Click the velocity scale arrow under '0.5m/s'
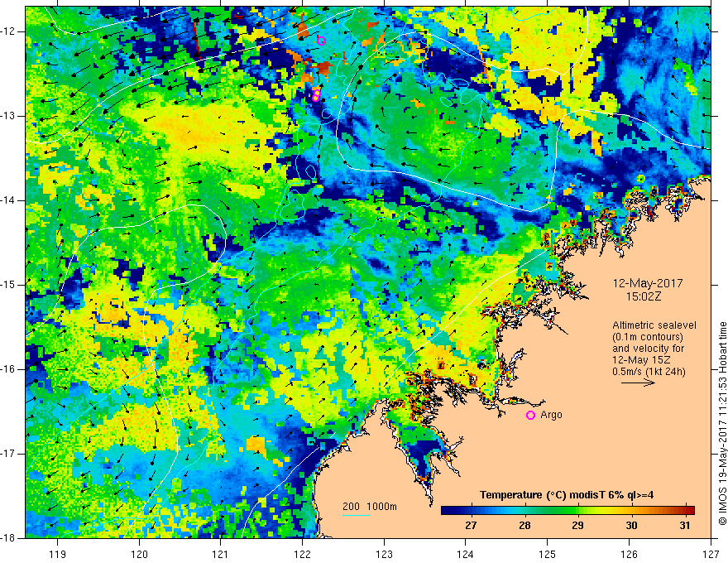Image resolution: width=728 pixels, height=563 pixels. point(638,383)
